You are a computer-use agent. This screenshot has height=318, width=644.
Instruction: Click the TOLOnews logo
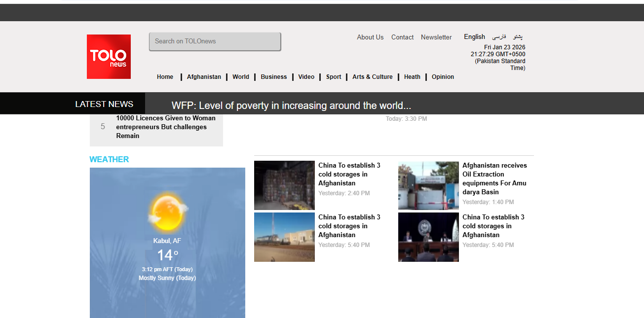point(109,57)
